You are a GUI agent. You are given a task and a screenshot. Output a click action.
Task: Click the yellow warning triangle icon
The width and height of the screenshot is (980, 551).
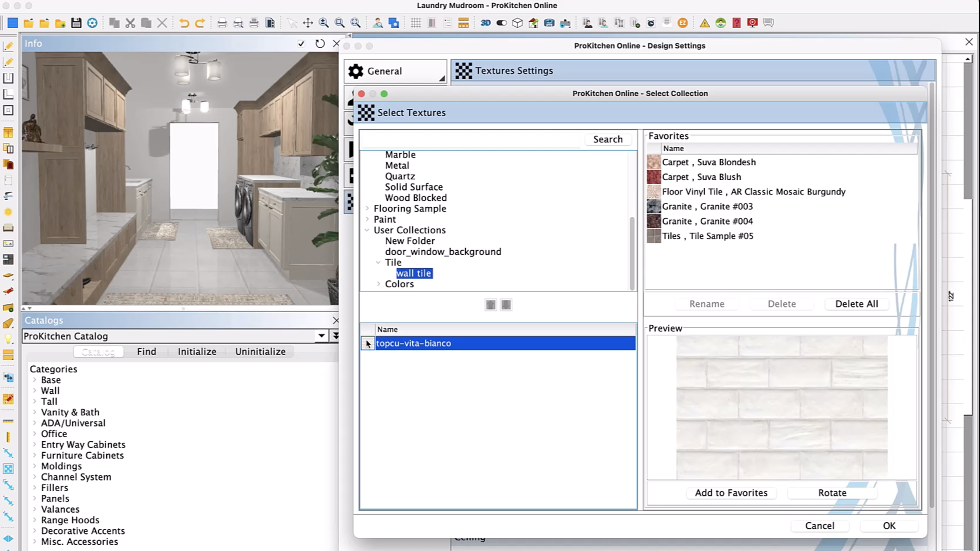point(704,23)
